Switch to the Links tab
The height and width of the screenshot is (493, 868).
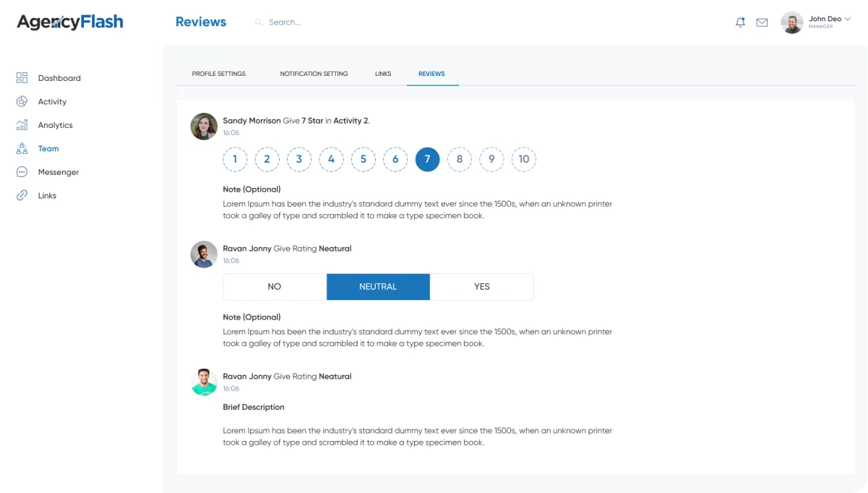point(383,74)
